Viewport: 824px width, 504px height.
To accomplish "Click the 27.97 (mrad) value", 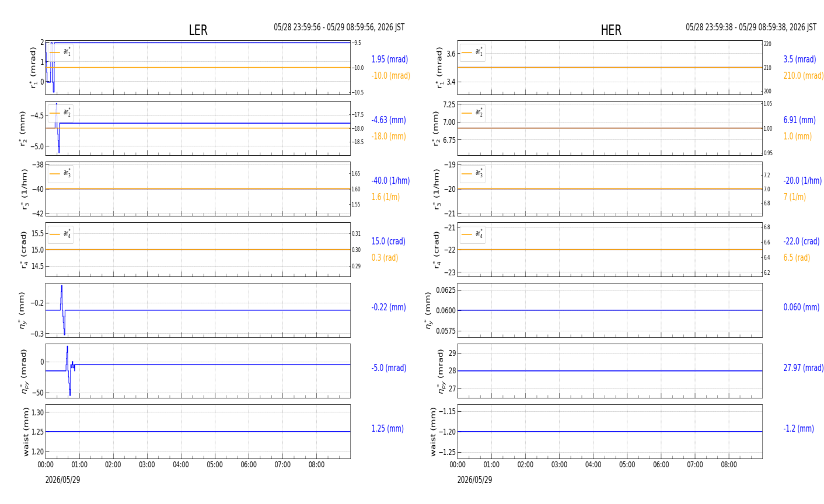I will coord(804,368).
